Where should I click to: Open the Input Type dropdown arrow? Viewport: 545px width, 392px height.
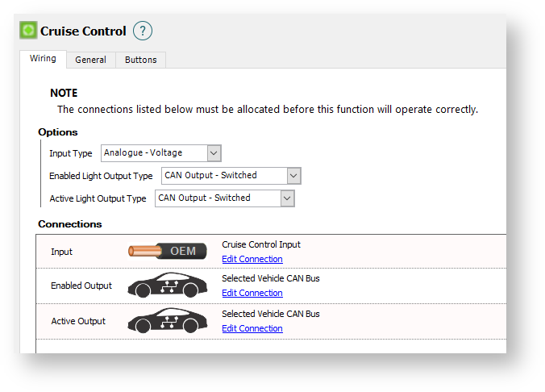214,153
